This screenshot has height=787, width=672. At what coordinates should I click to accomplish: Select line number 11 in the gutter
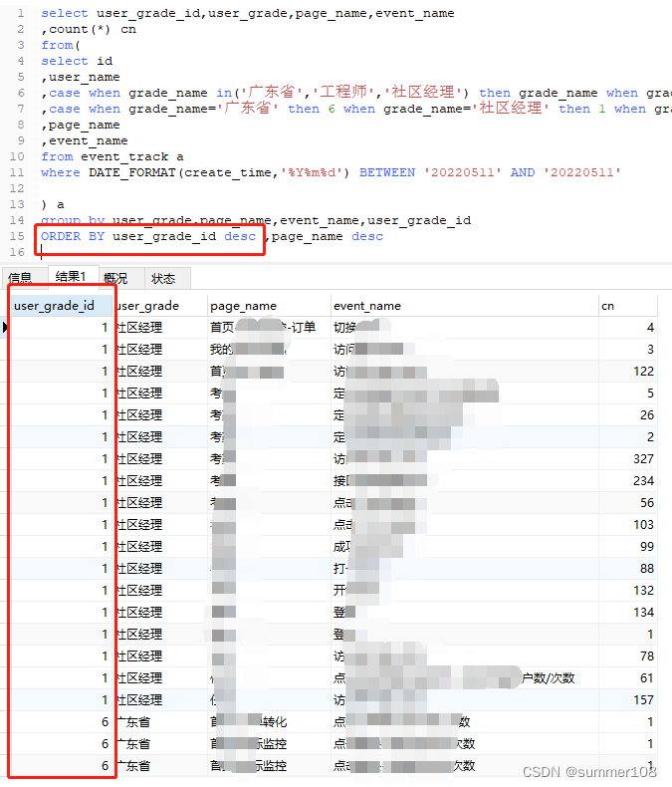[x=17, y=172]
